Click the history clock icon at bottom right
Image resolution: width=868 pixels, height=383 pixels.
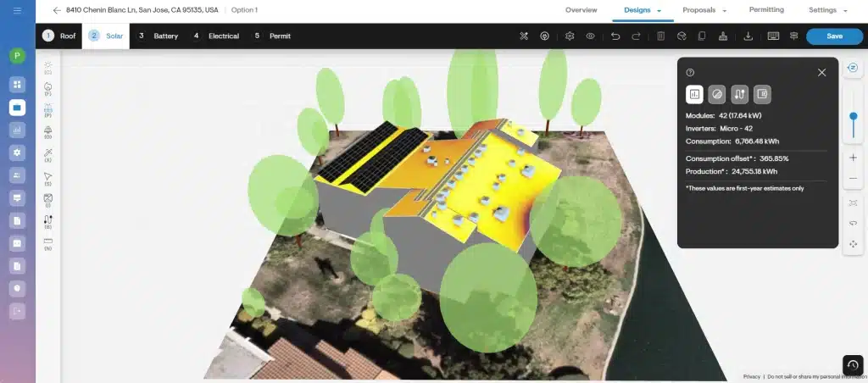tap(853, 364)
